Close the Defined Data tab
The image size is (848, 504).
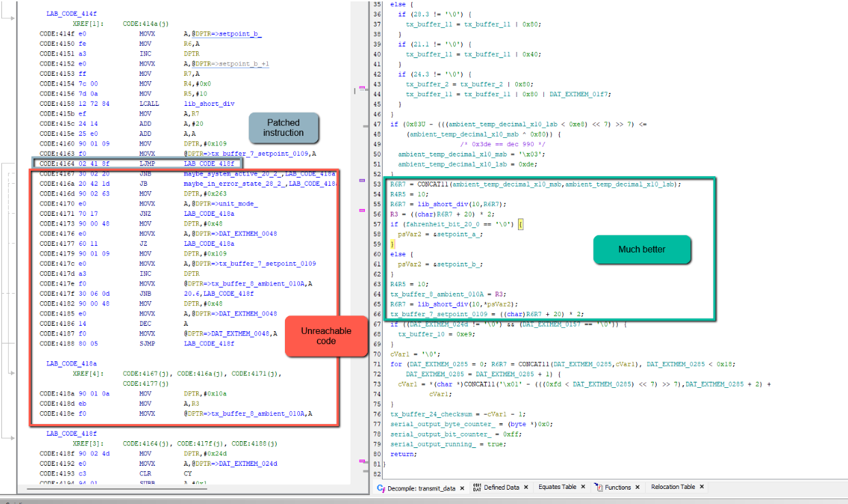point(525,488)
